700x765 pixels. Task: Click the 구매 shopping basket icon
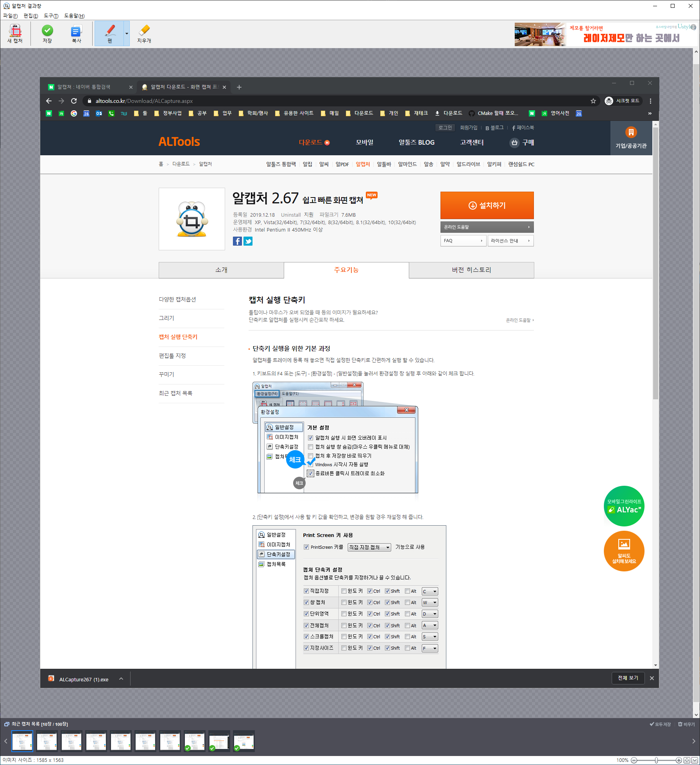pos(514,143)
